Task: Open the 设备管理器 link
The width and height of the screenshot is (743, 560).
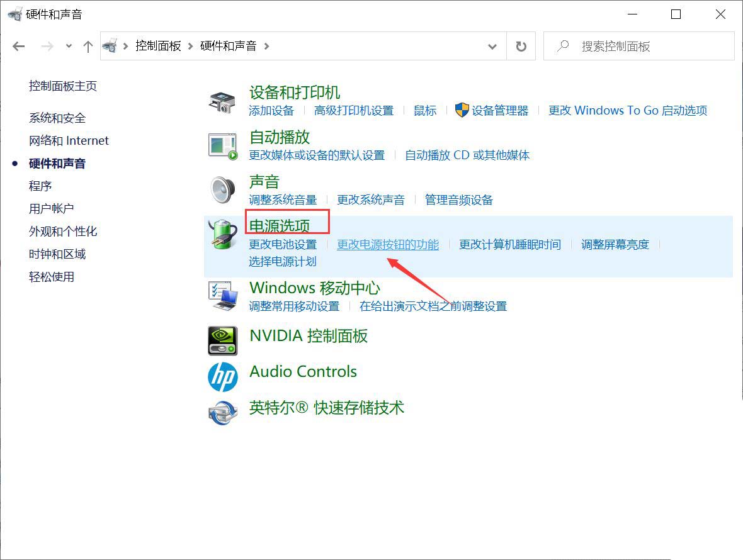Action: [x=500, y=111]
